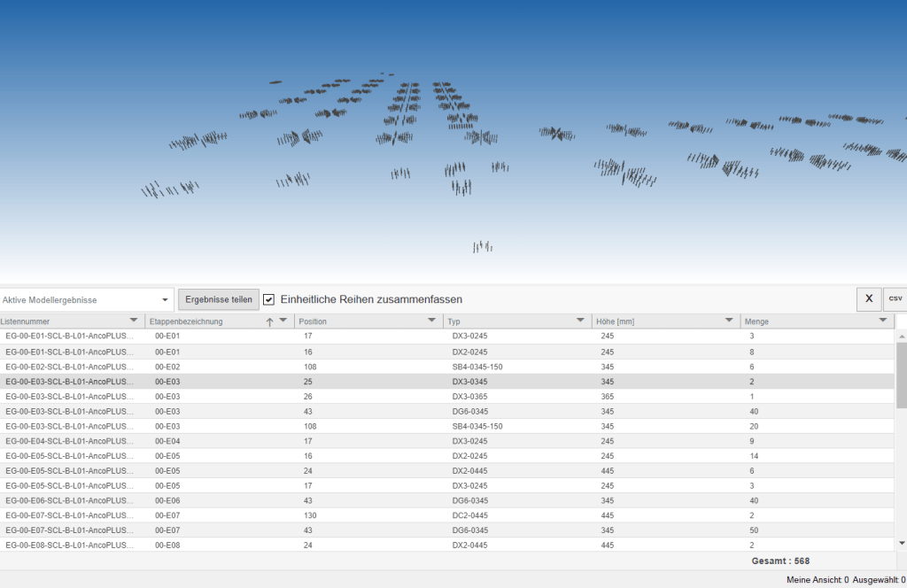Screen dimensions: 907x588
Task: Uncheck Einheitliche Reihen zusammenfassen checkbox
Action: point(269,299)
